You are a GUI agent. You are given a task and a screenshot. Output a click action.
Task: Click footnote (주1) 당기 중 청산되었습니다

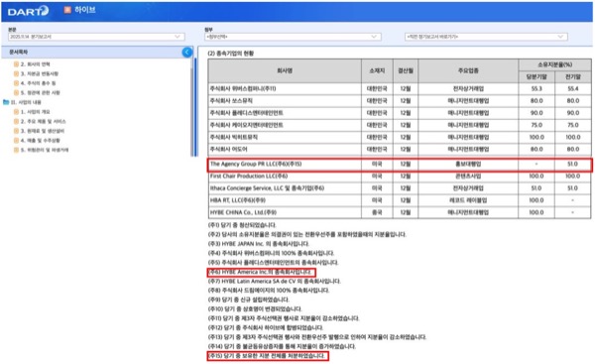point(243,225)
